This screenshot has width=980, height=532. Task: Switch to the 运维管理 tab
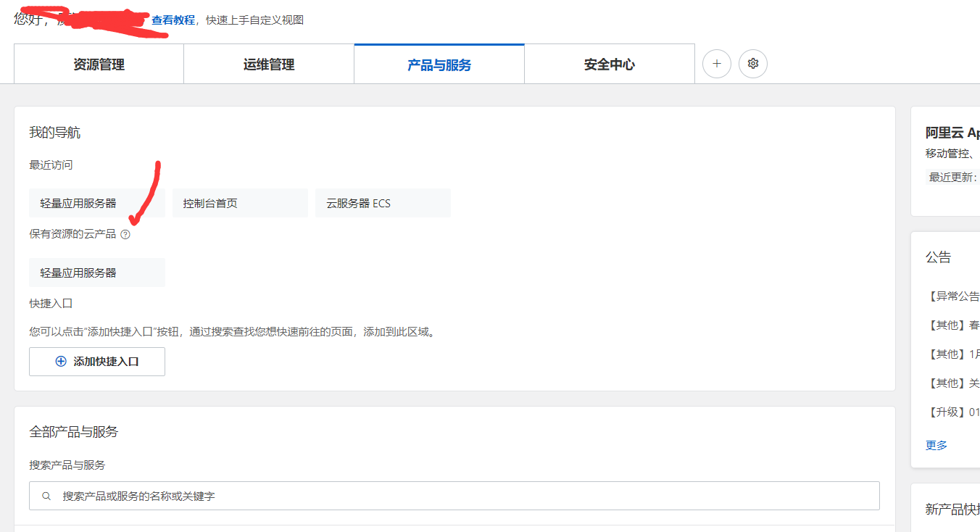[x=269, y=65]
